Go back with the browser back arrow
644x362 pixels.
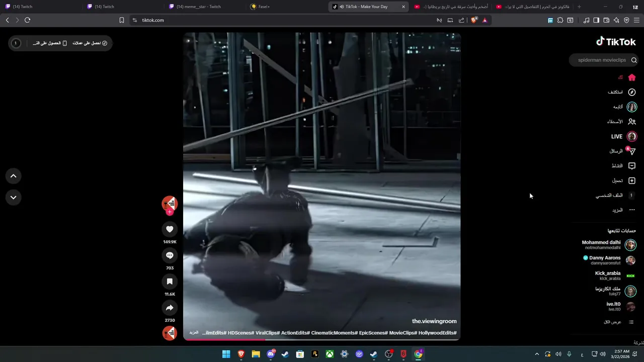point(7,20)
